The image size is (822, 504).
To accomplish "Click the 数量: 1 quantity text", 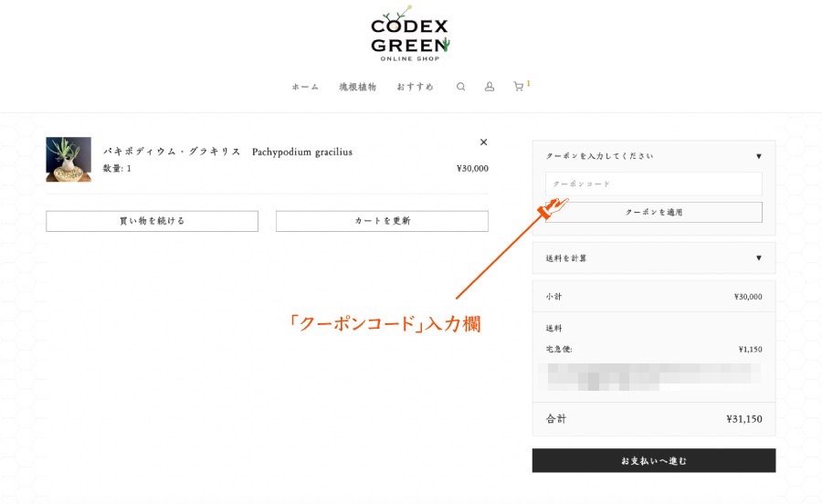I will 117,168.
